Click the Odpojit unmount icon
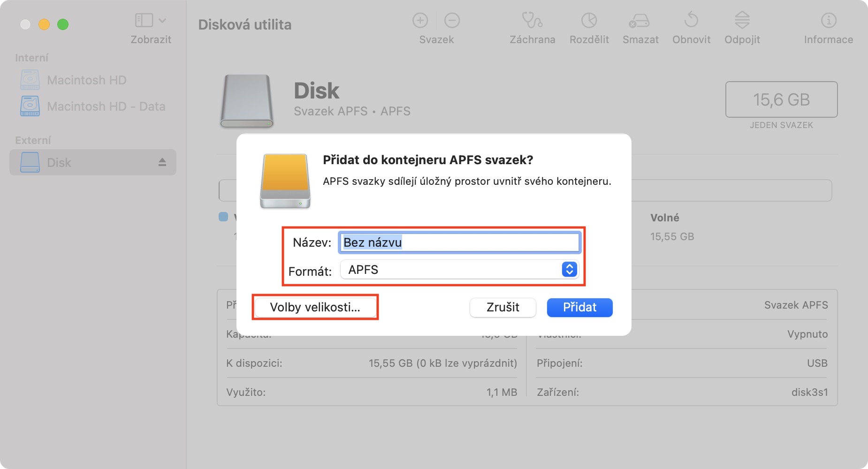The width and height of the screenshot is (868, 469). tap(742, 21)
